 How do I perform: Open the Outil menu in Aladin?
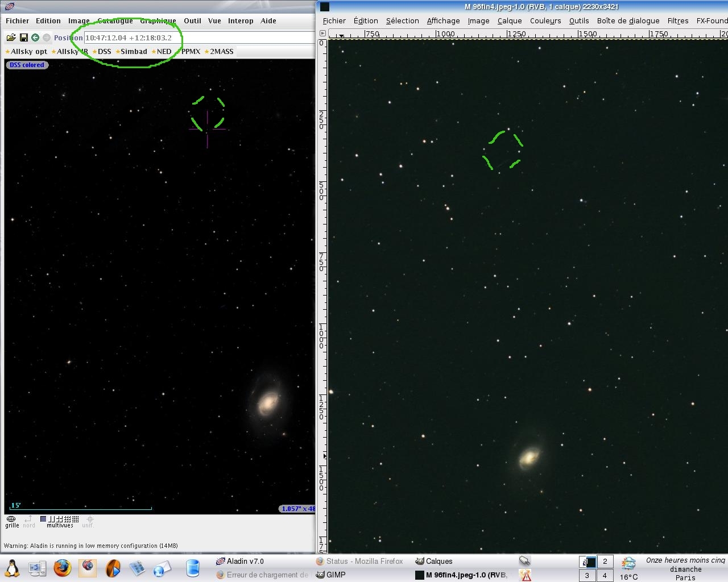coord(192,21)
